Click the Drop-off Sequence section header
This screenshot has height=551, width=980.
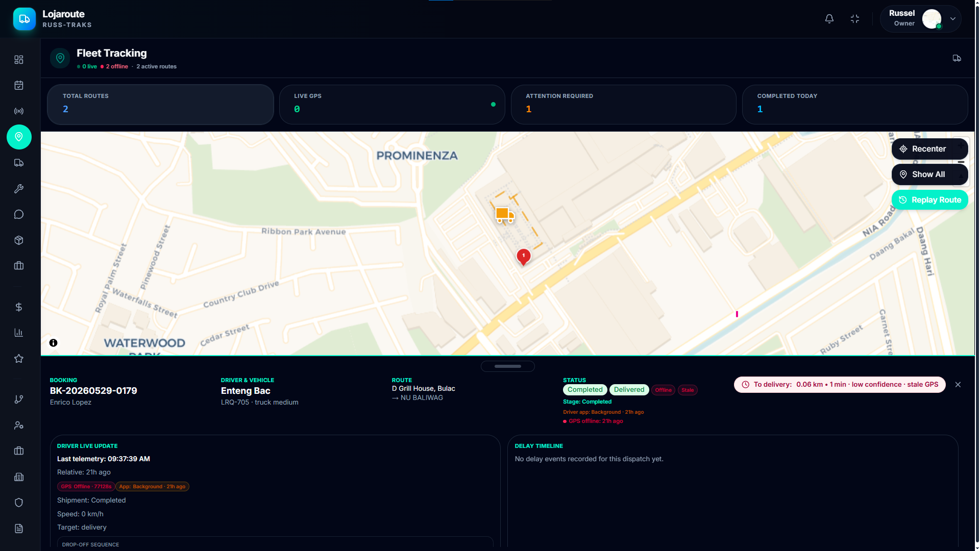click(90, 545)
